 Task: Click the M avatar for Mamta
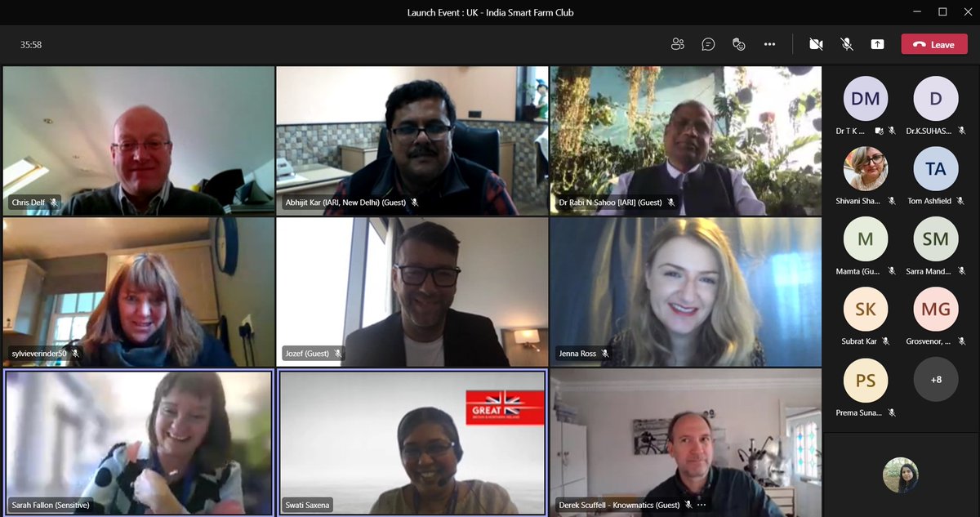[x=866, y=239]
